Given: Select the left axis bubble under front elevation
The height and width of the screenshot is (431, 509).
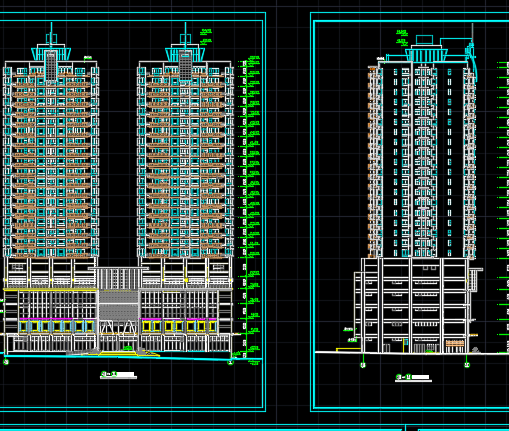Looking at the screenshot, I should 6,362.
